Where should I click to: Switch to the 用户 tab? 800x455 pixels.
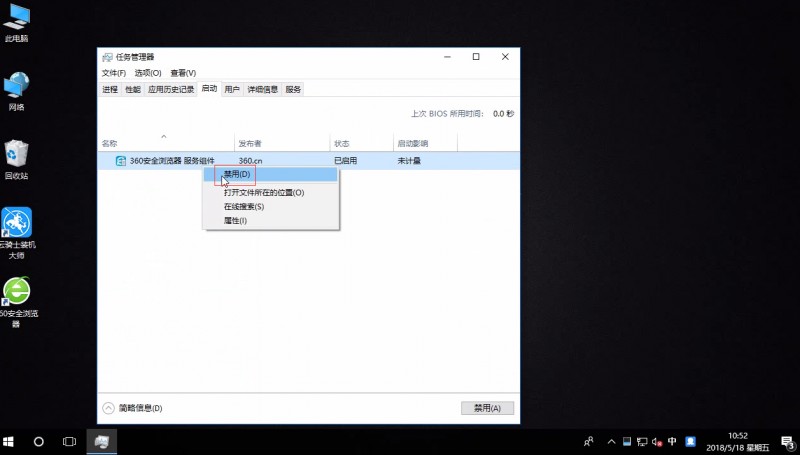(232, 89)
